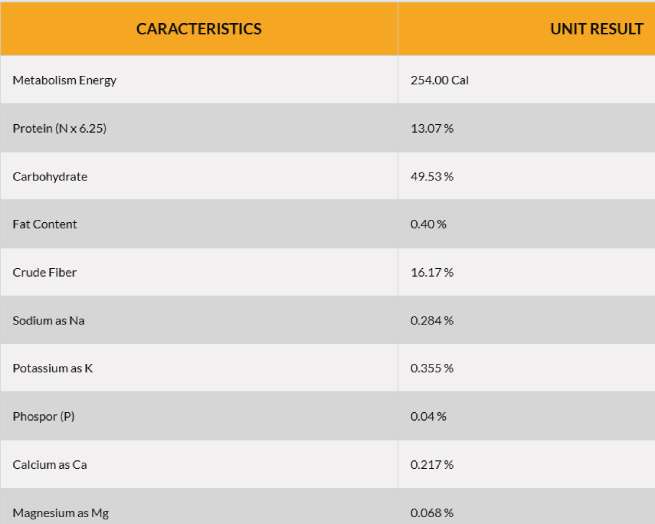Screen dimensions: 655x524
Task: Click the CARACTERISTICS column header
Action: 199,29
